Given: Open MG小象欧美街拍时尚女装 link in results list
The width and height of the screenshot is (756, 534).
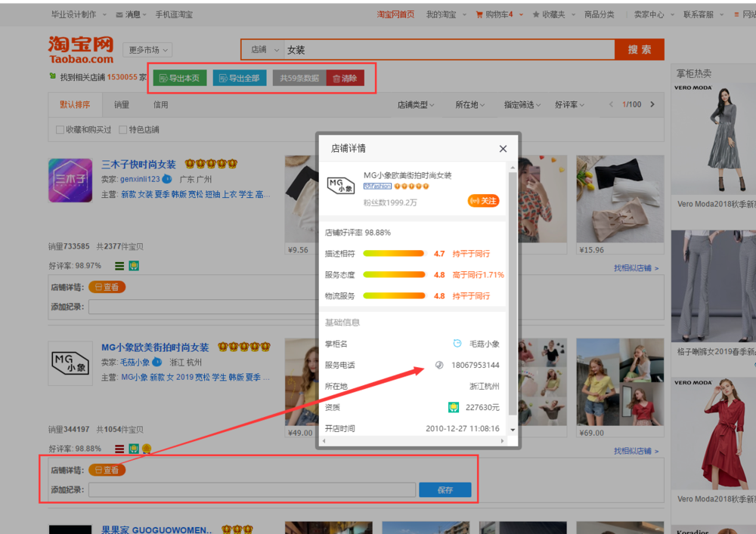Looking at the screenshot, I should pos(155,347).
